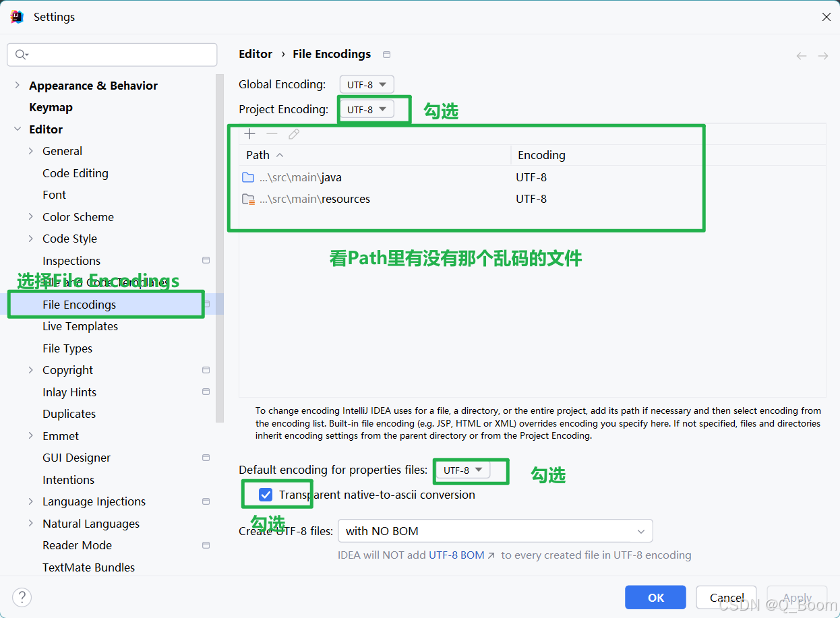Expand the General subsection
Viewport: 840px width, 618px height.
click(31, 151)
